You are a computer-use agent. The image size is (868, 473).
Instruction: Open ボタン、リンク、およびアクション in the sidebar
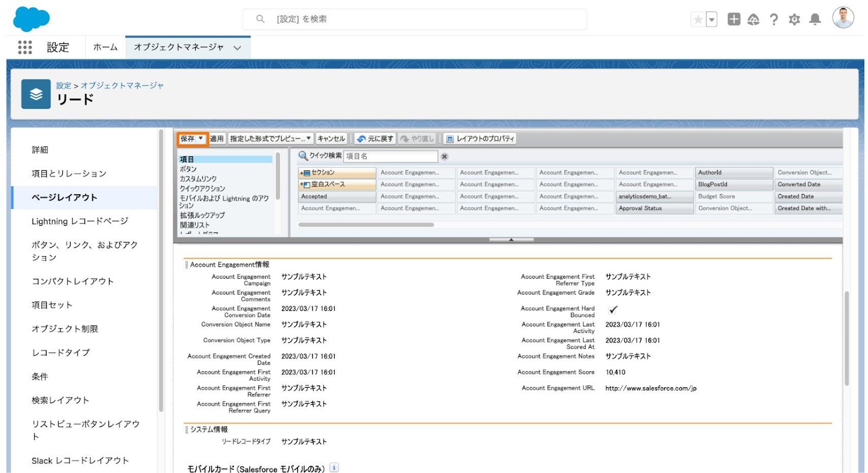(84, 251)
